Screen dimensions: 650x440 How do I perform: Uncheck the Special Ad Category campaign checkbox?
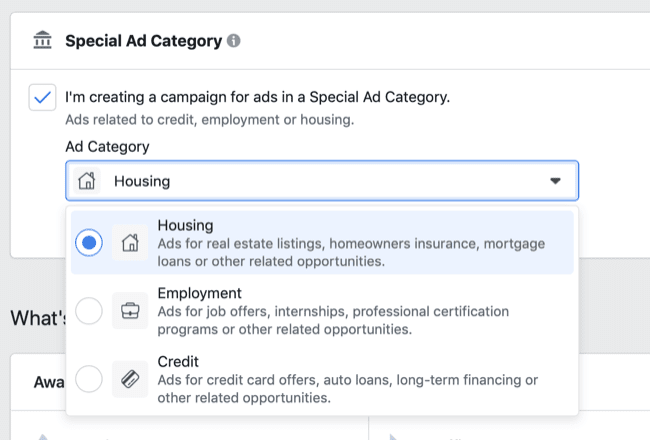pos(42,98)
